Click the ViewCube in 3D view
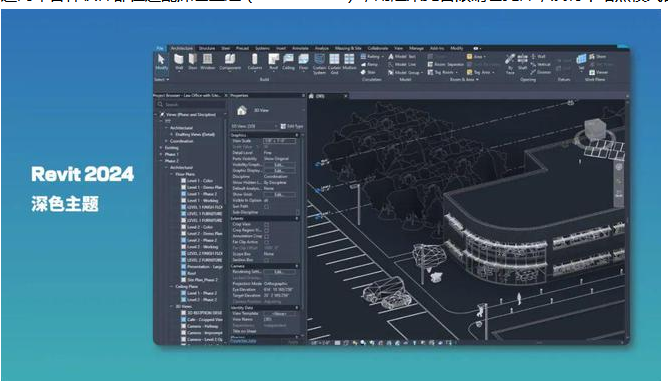Viewport: 668px width, 381px height. pyautogui.click(x=595, y=130)
